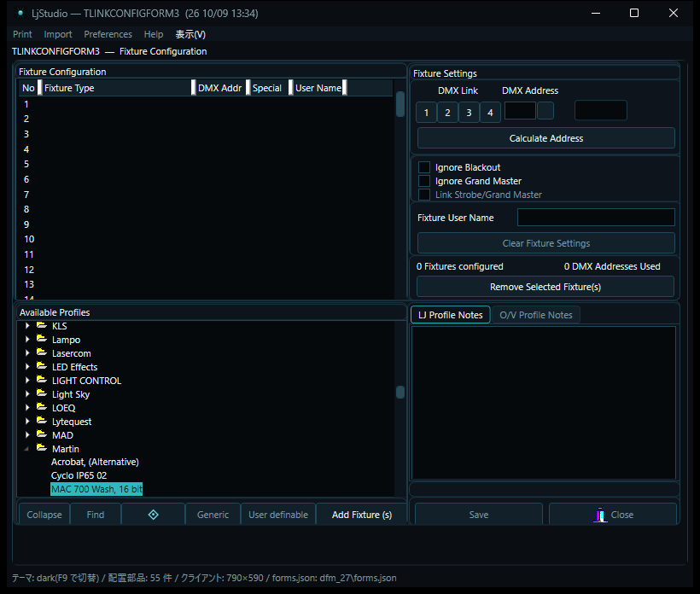This screenshot has height=594, width=700.
Task: Click Remove Selected Fixture(s) button
Action: [545, 287]
